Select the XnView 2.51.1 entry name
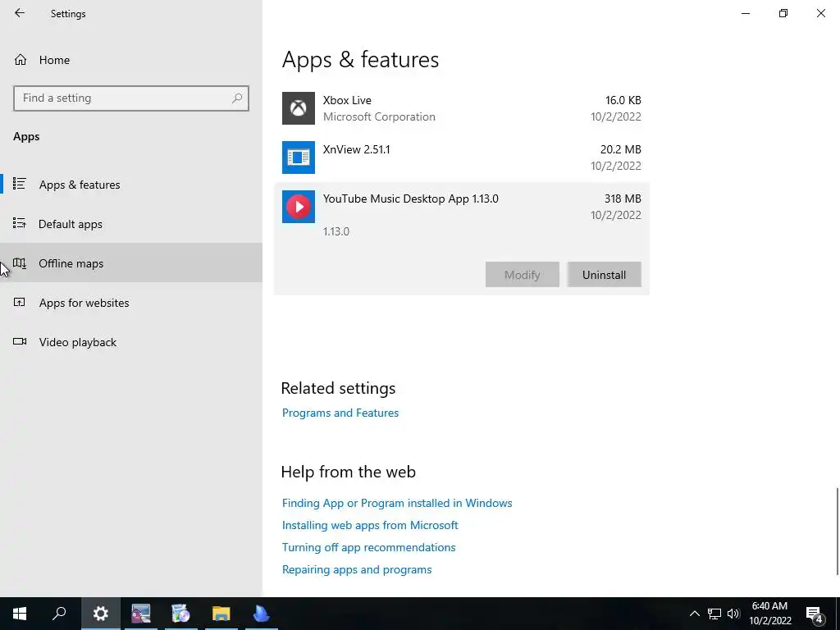This screenshot has width=840, height=630. 356,149
